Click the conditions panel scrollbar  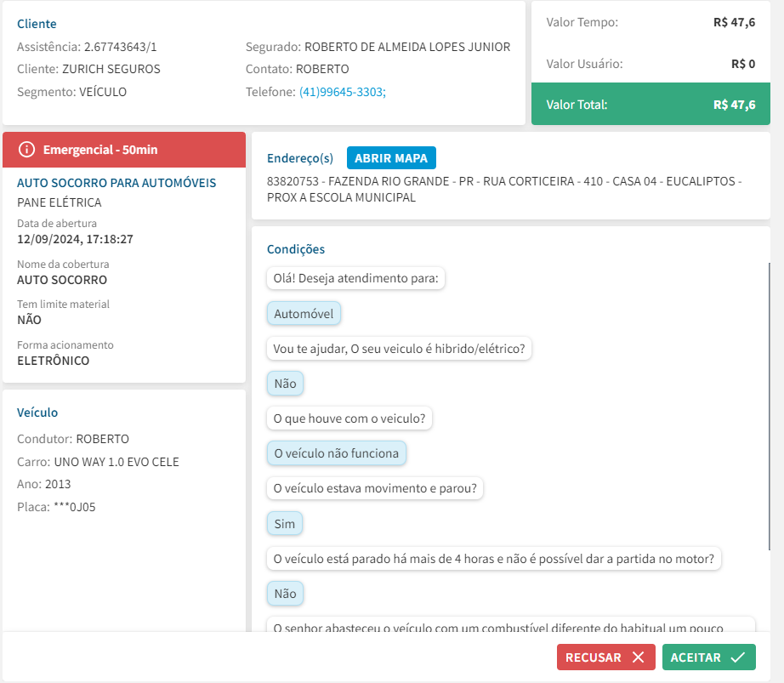[x=769, y=407]
